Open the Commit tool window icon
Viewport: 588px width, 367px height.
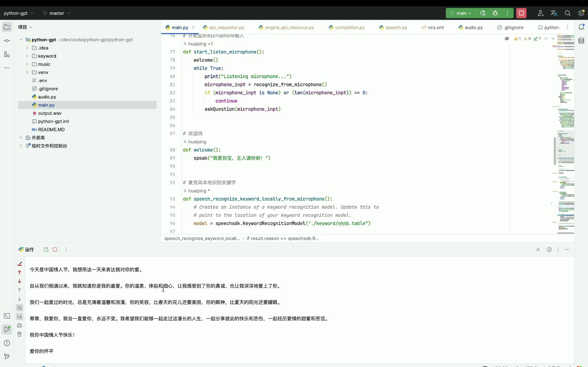point(7,41)
